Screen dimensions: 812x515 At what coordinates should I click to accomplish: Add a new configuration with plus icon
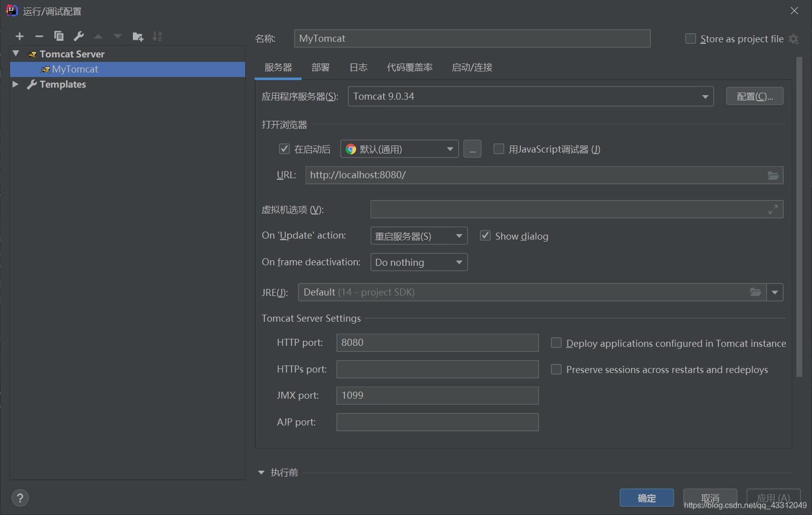(20, 36)
